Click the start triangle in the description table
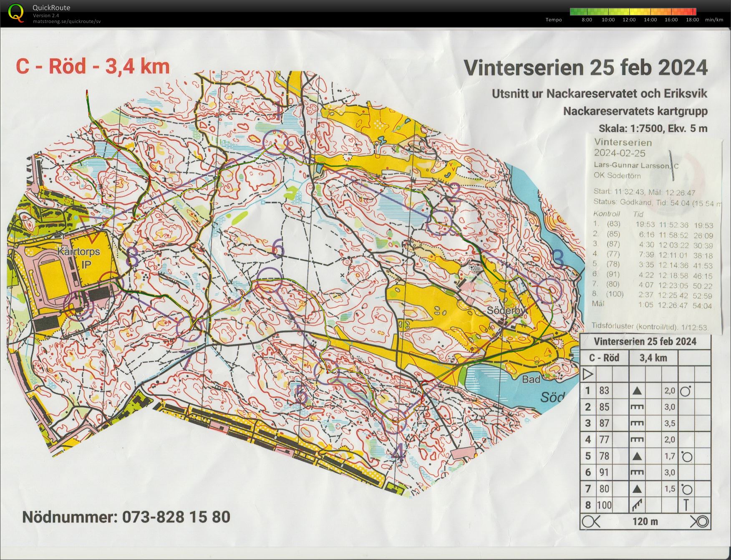The image size is (731, 560). (587, 374)
